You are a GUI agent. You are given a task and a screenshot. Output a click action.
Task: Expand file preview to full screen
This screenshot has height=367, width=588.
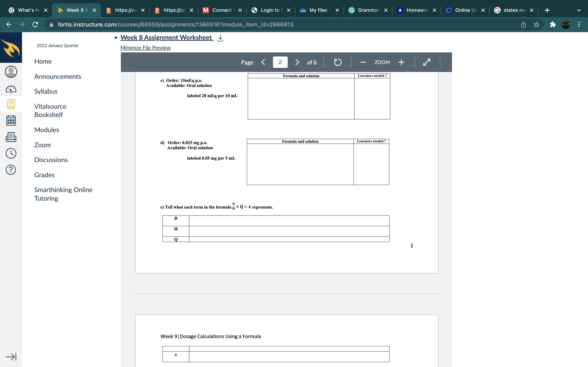pos(427,62)
